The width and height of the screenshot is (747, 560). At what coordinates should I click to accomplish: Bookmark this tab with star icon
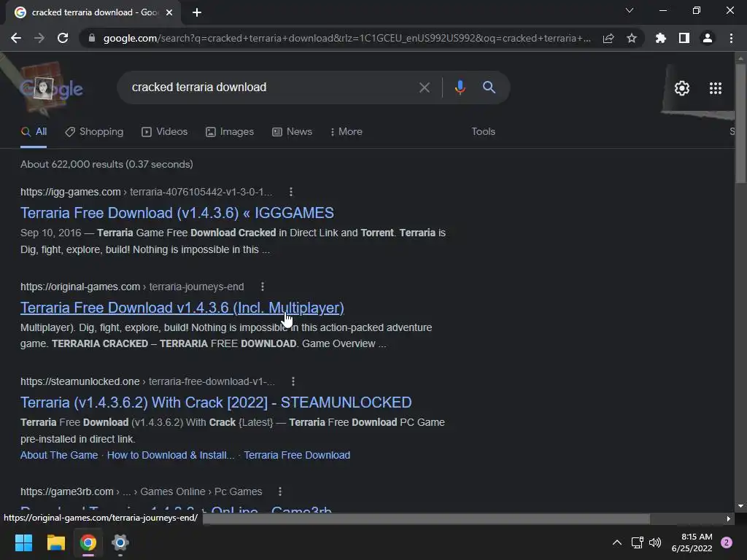coord(632,38)
